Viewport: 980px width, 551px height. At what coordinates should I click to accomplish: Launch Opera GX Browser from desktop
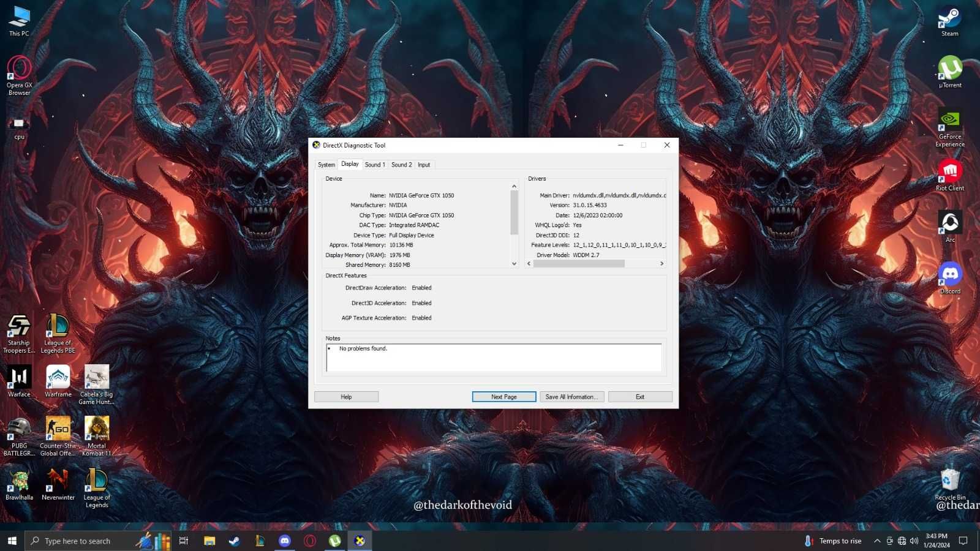tap(19, 76)
